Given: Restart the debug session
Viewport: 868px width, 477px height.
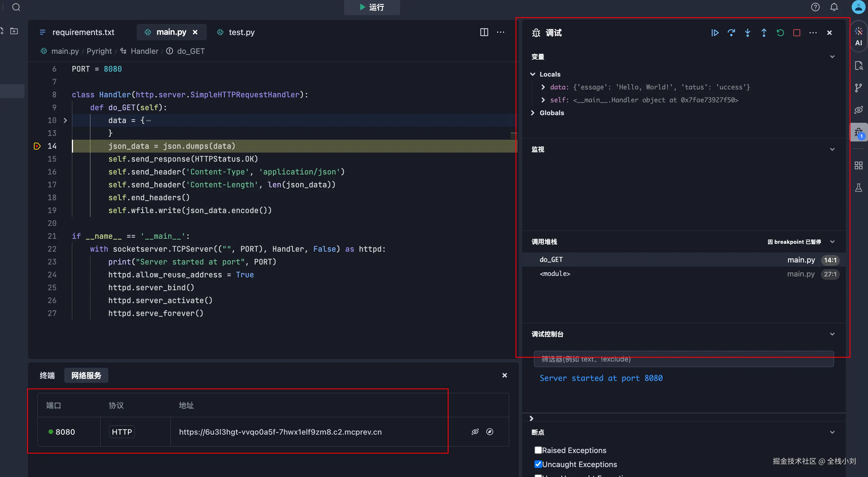Looking at the screenshot, I should point(780,33).
